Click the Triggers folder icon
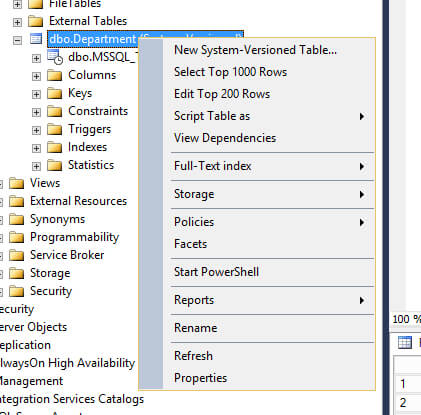 55,129
